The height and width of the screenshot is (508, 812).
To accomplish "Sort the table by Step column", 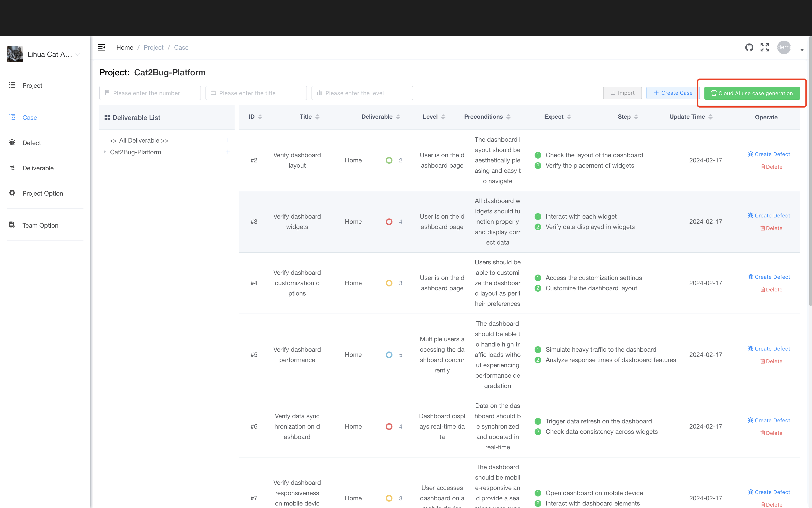I will point(636,117).
